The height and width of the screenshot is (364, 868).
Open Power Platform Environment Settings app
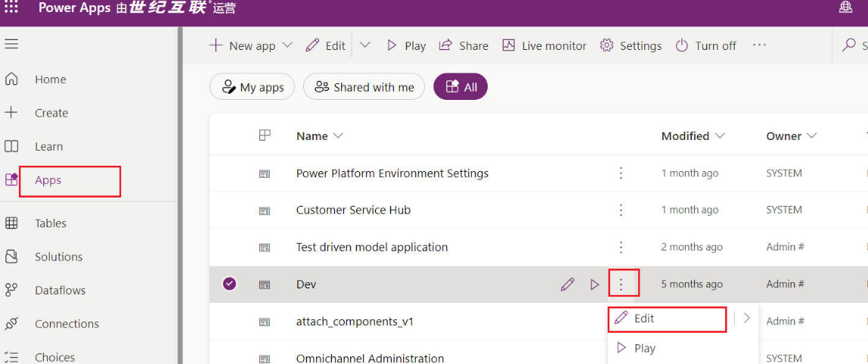(392, 173)
